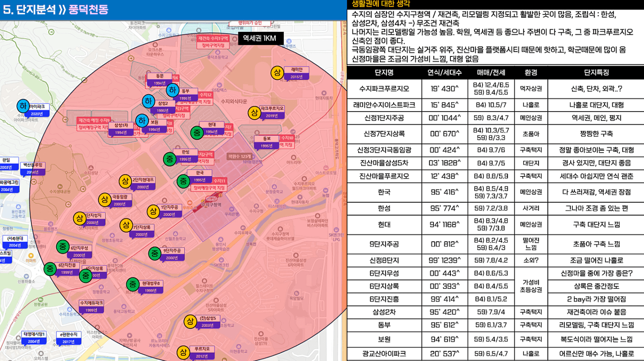This screenshot has height=361, width=644.
Task: Click the 상 marker beside 래미안 2015년
Action: pyautogui.click(x=277, y=73)
